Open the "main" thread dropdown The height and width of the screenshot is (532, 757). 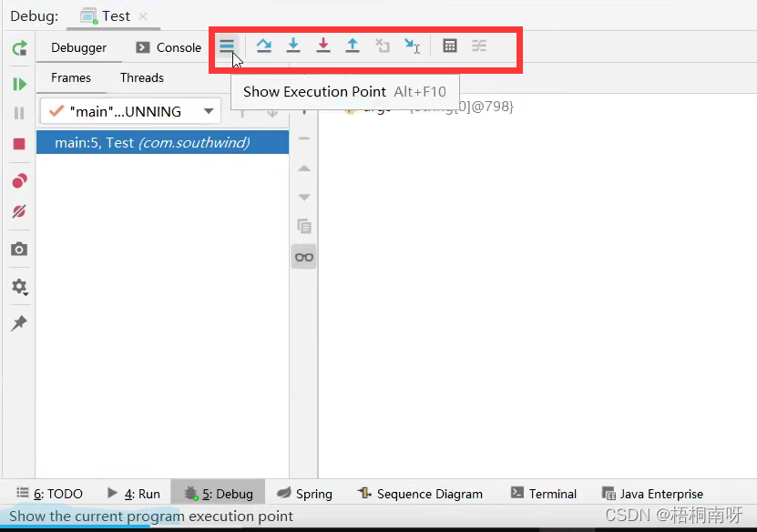131,111
